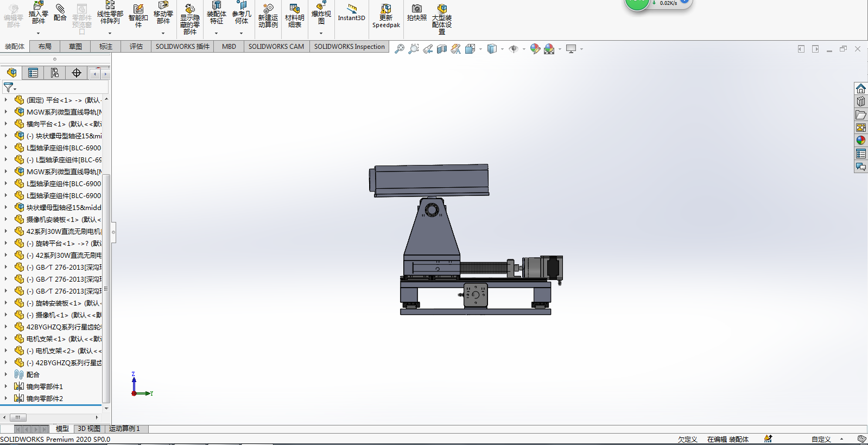Click the feature tree filter icon
The height and width of the screenshot is (445, 868).
tap(9, 87)
